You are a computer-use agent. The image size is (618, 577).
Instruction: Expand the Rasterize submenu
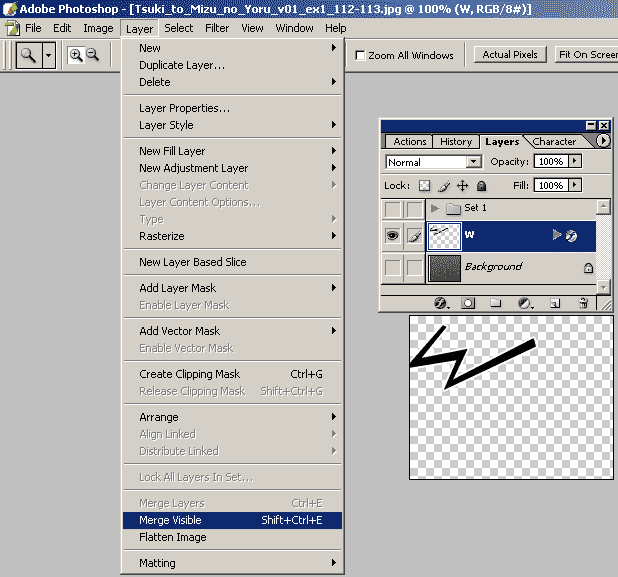pyautogui.click(x=232, y=236)
